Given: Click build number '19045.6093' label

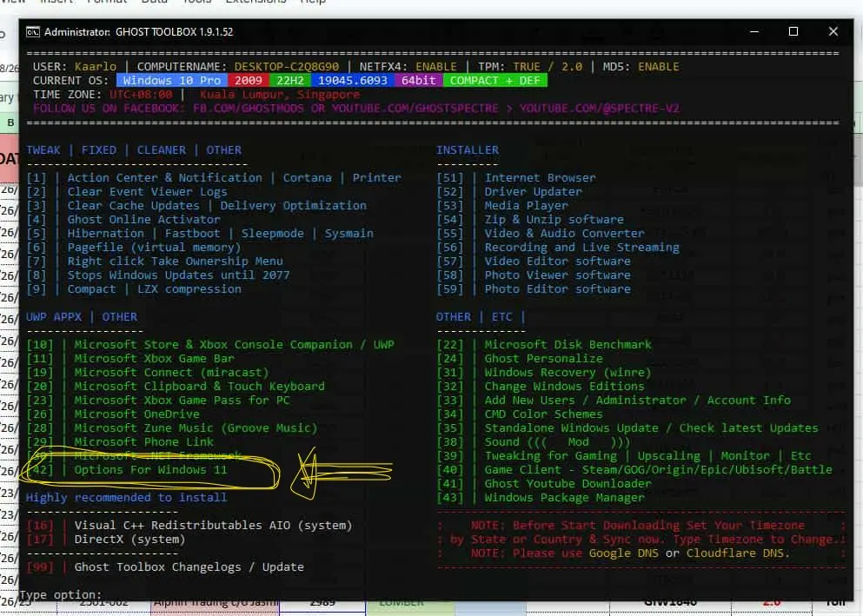Looking at the screenshot, I should point(352,81).
